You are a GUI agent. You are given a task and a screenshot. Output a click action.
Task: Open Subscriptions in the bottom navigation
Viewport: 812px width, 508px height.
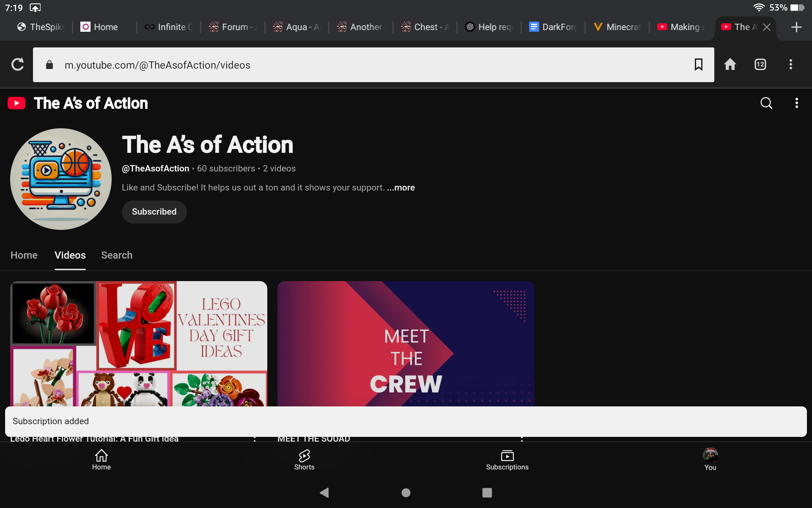pos(507,460)
